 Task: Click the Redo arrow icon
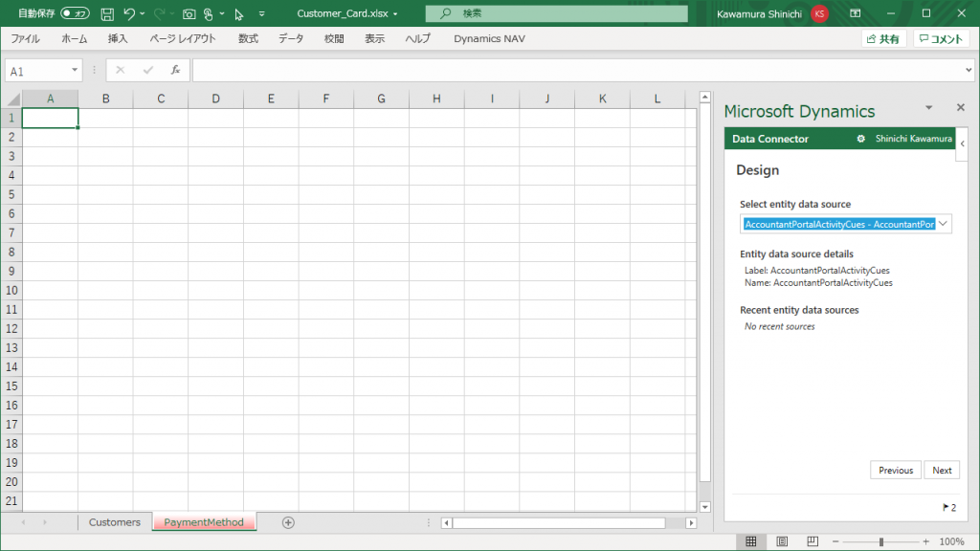click(160, 13)
